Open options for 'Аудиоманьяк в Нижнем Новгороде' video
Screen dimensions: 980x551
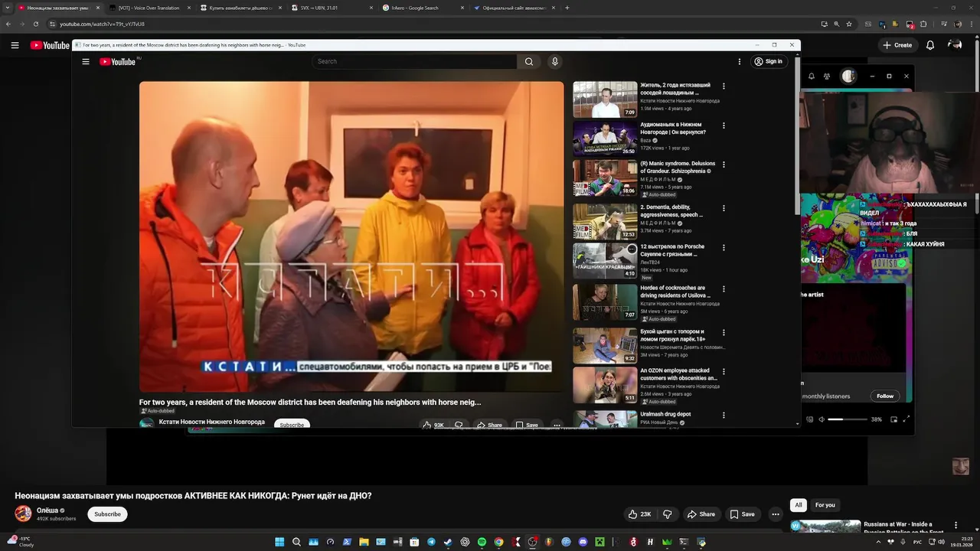724,126
